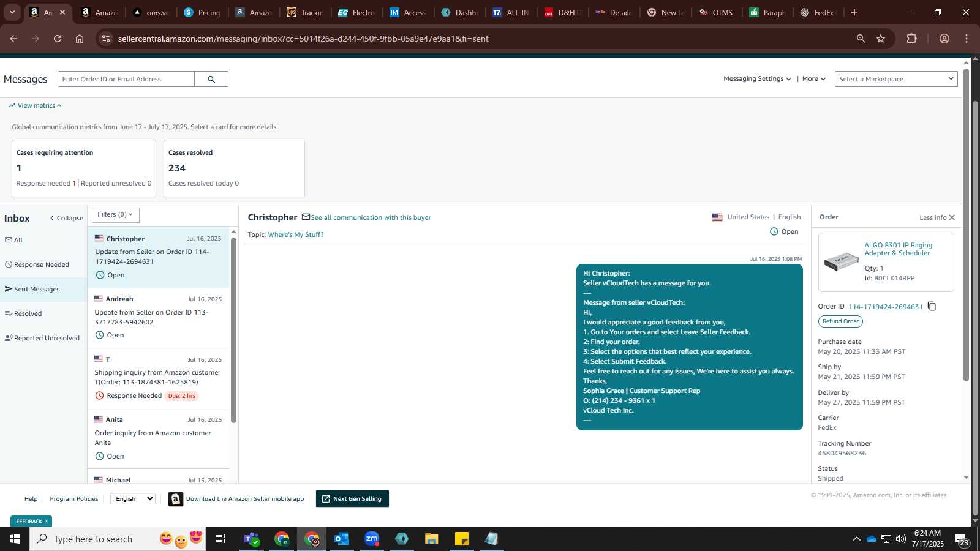Launch Microsoft Teams from taskbar
The width and height of the screenshot is (980, 551).
(x=251, y=539)
